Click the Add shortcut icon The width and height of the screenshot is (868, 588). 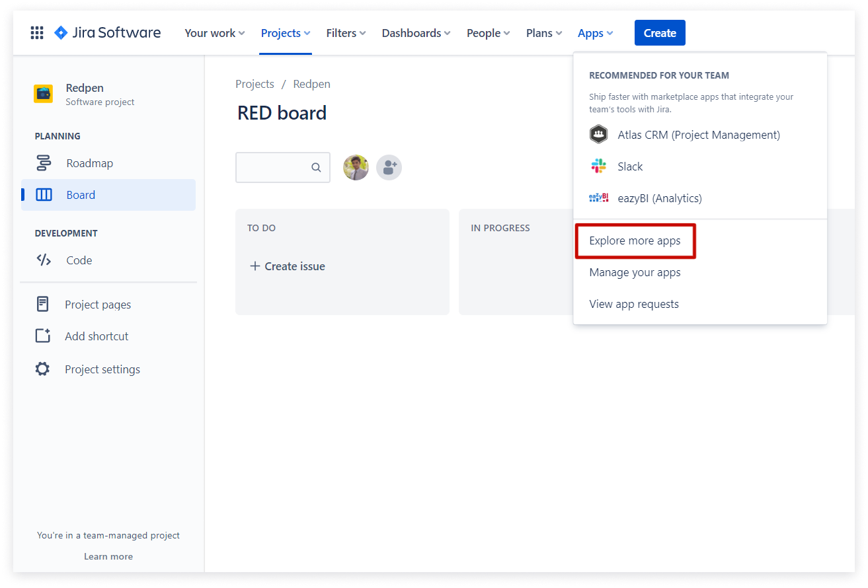43,336
